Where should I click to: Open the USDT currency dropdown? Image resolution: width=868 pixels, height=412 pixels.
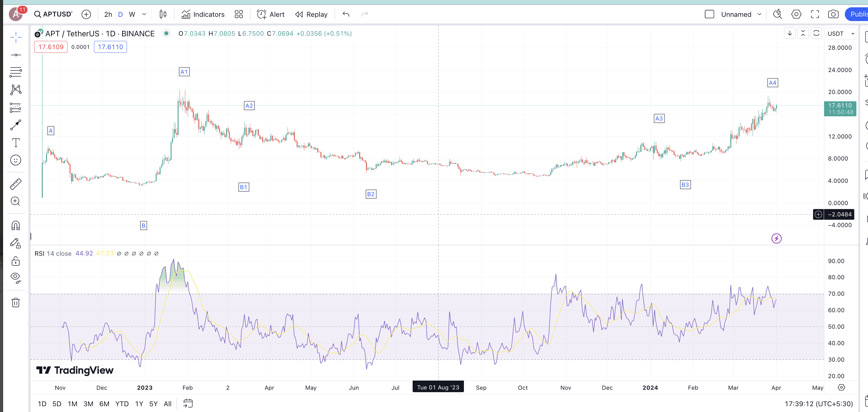841,34
